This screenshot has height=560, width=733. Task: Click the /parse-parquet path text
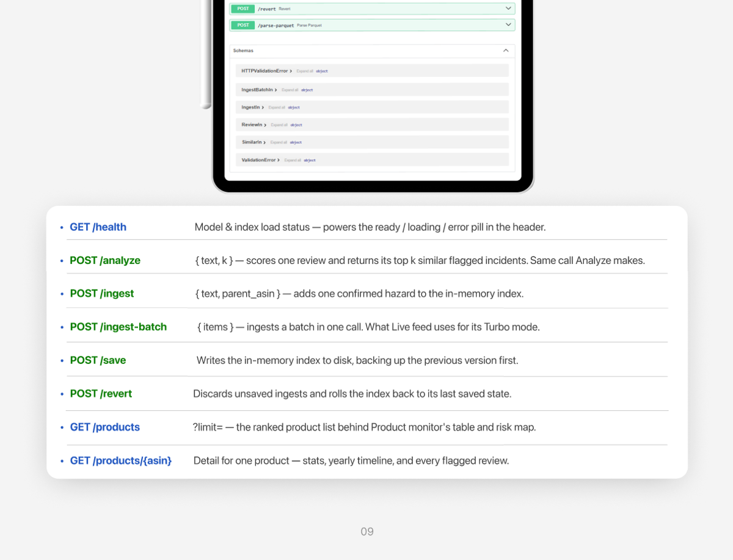pos(276,26)
